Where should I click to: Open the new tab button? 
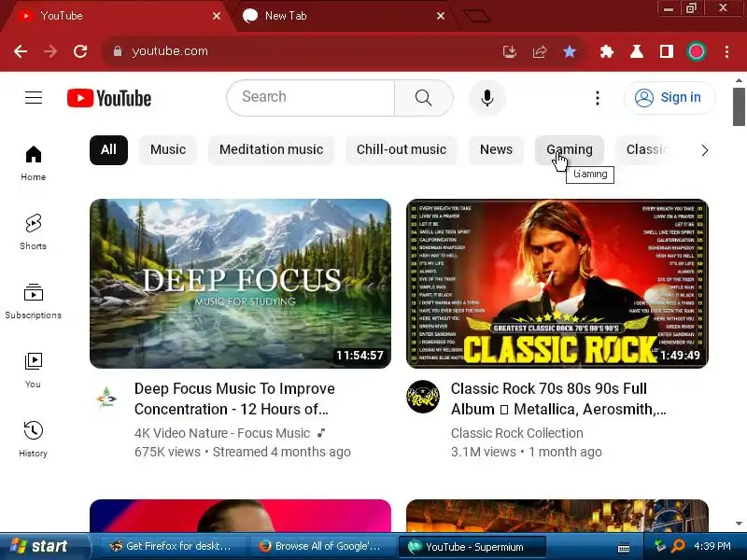(477, 16)
